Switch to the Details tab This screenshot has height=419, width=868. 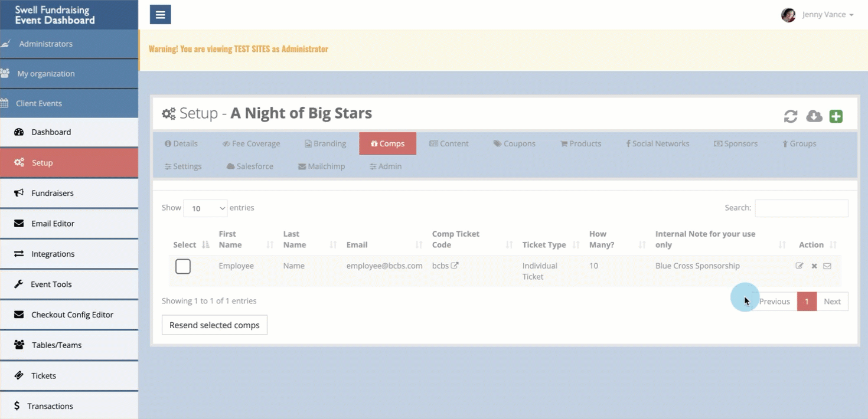[181, 143]
